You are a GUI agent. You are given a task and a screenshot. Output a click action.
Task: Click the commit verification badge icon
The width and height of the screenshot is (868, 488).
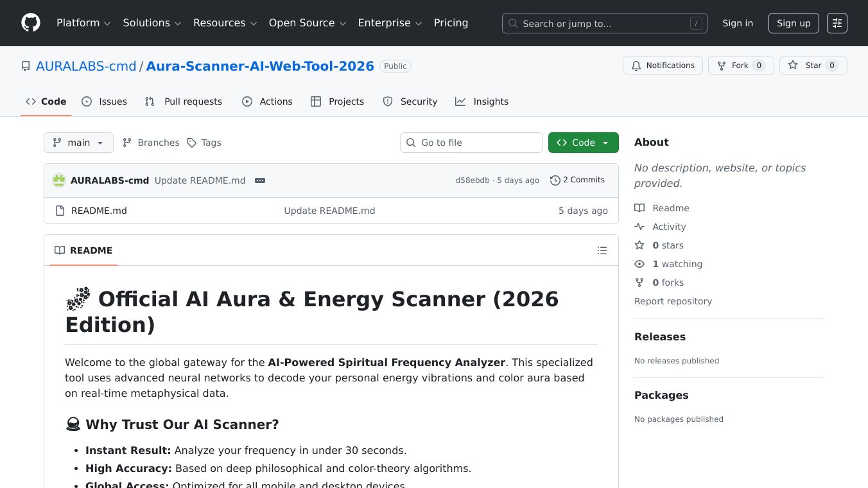coord(260,180)
